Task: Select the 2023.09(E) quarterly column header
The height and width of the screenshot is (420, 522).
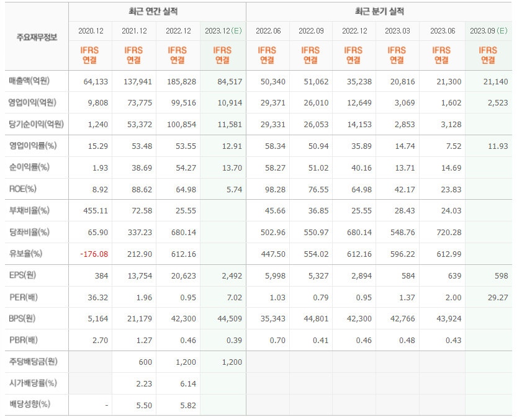Action: [488, 30]
